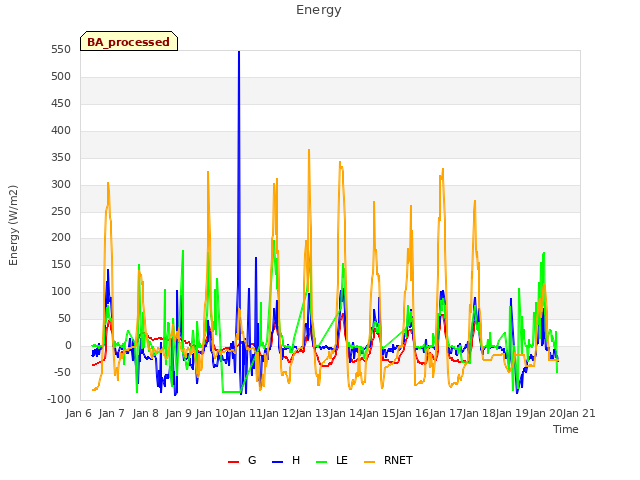Click the Jan 6 x-axis tick label

79,413
